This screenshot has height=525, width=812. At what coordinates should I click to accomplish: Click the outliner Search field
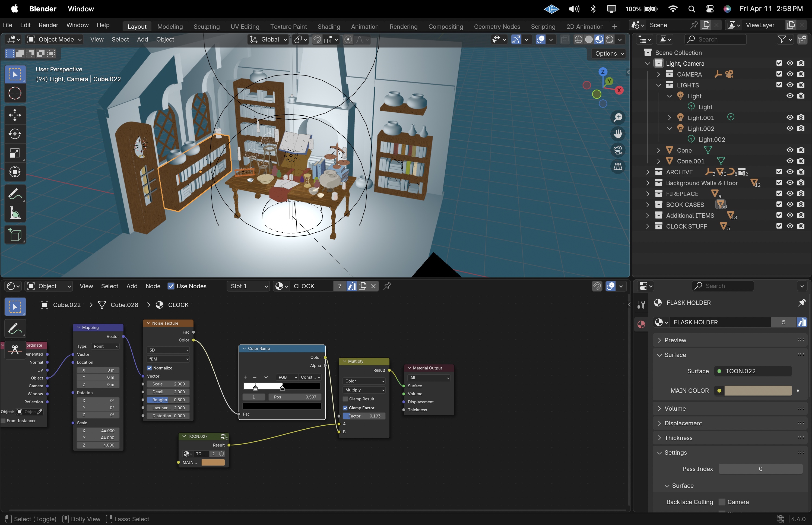pos(715,40)
